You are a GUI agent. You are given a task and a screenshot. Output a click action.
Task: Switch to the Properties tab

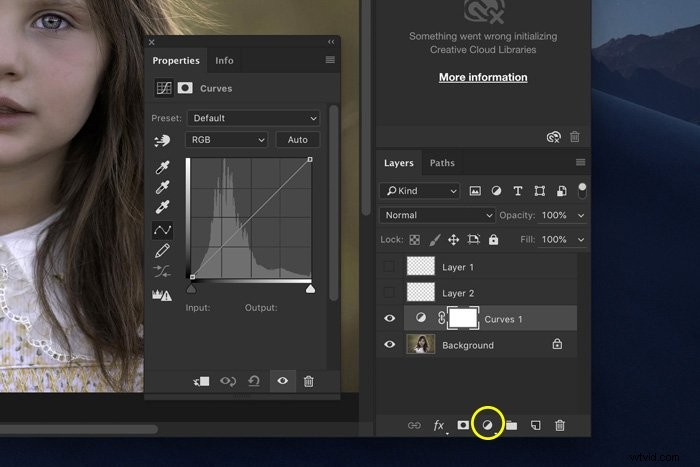[x=176, y=61]
